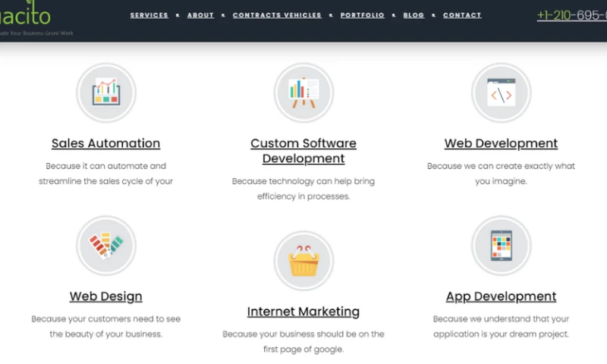Screen dimensions: 607x364
Task: Follow the Custom Software Development heading link
Action: 303,151
